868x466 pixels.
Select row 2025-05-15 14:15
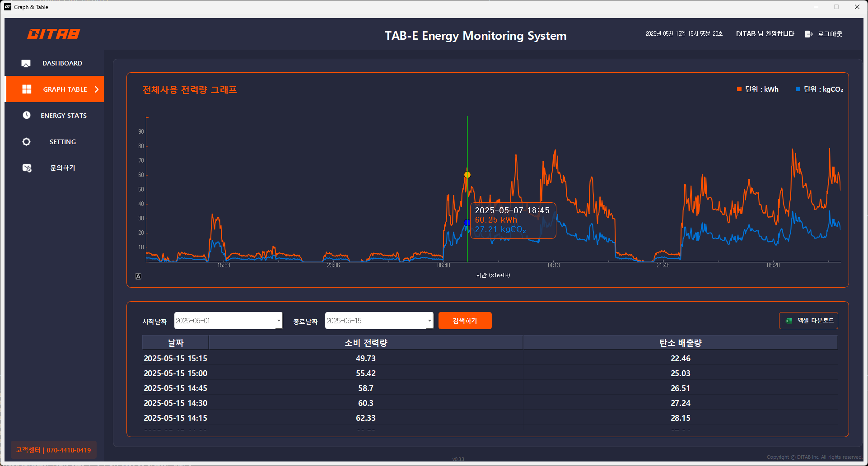point(490,418)
